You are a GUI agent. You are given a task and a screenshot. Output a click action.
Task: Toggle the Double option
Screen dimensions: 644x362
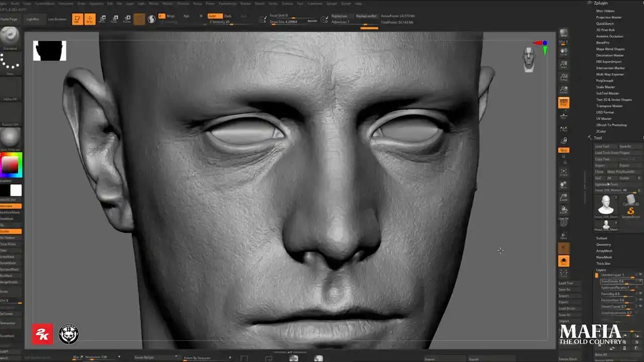[x=11, y=231]
